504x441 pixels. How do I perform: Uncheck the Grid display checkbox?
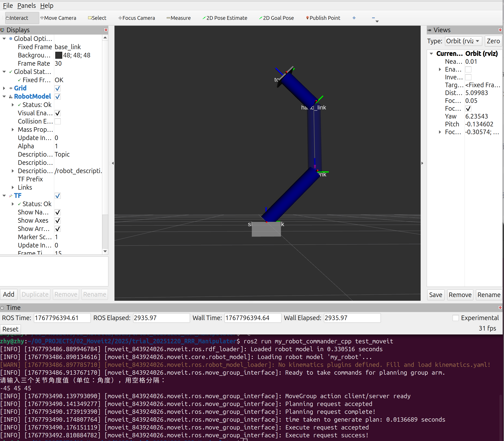pyautogui.click(x=58, y=88)
